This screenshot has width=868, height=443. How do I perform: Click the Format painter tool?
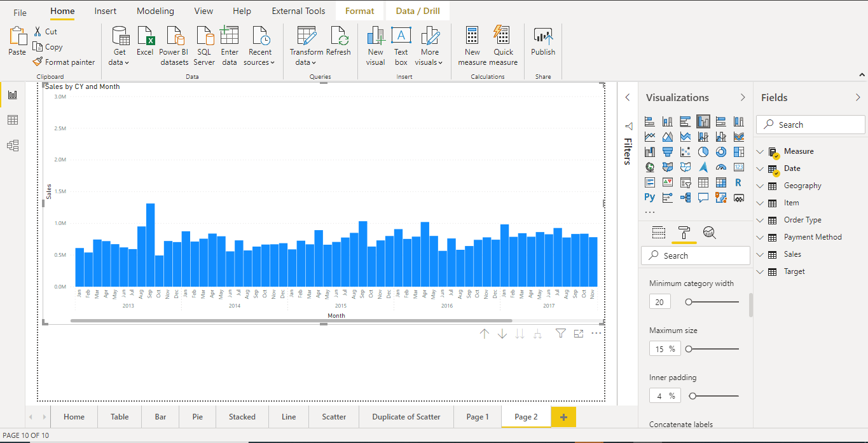click(x=64, y=62)
